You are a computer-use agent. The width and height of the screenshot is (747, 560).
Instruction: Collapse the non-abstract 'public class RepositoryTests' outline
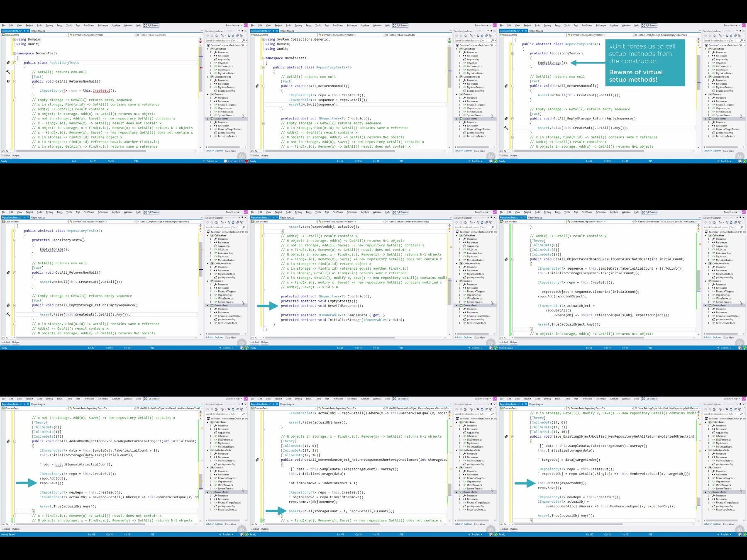coord(15,63)
